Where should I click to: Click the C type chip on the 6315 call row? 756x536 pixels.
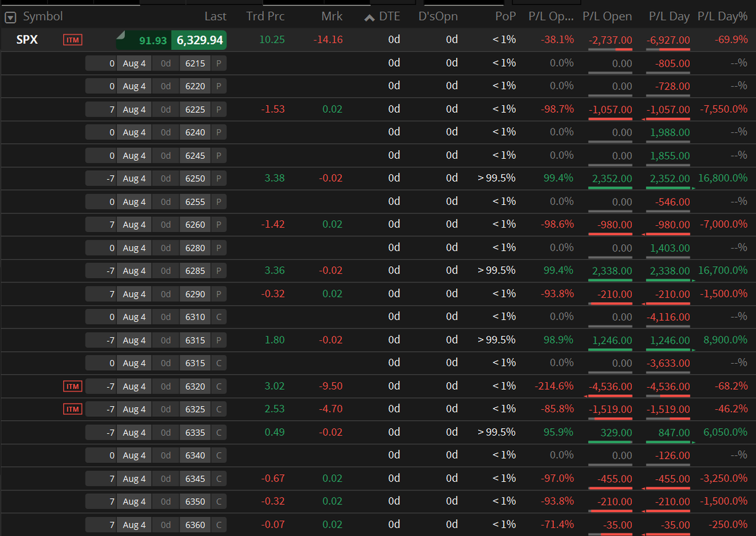point(219,363)
